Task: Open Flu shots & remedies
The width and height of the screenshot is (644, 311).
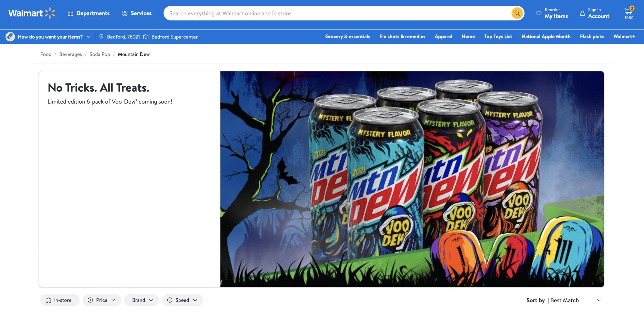Action: click(x=402, y=37)
